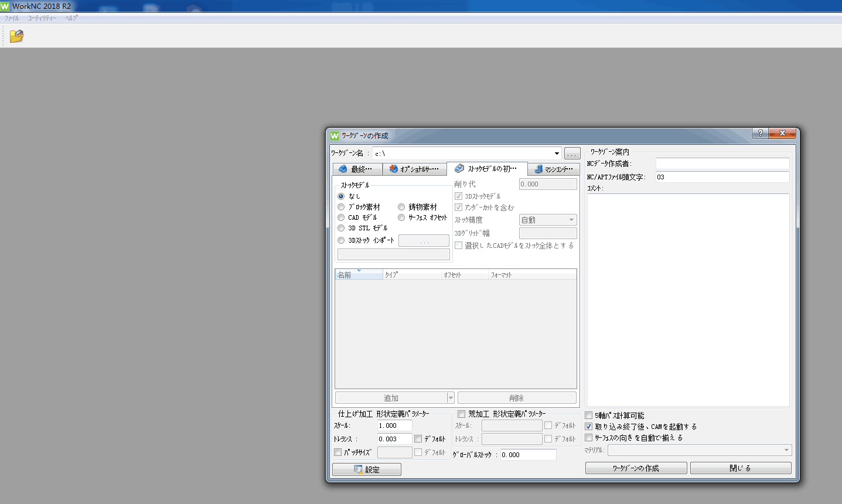Click the NCデータ作成者 input field
This screenshot has height=504, width=842.
[722, 164]
